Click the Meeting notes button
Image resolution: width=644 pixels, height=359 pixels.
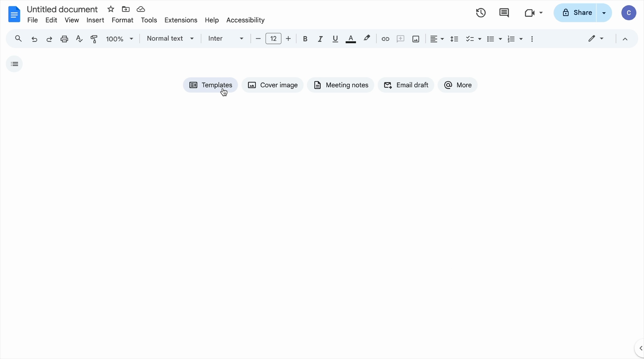[341, 85]
